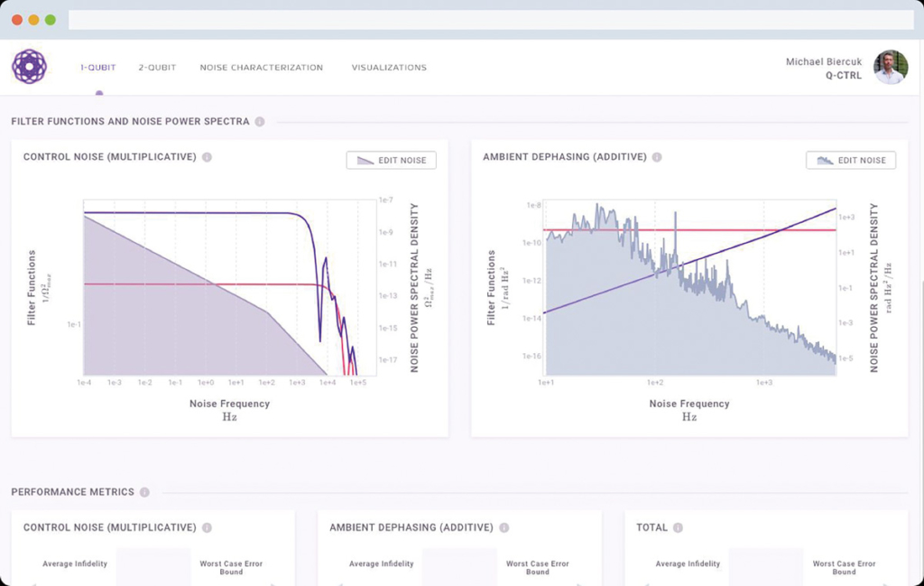Open info icon beside Ambient Dephasing chart title
Screen dimensions: 924x586
click(x=657, y=157)
